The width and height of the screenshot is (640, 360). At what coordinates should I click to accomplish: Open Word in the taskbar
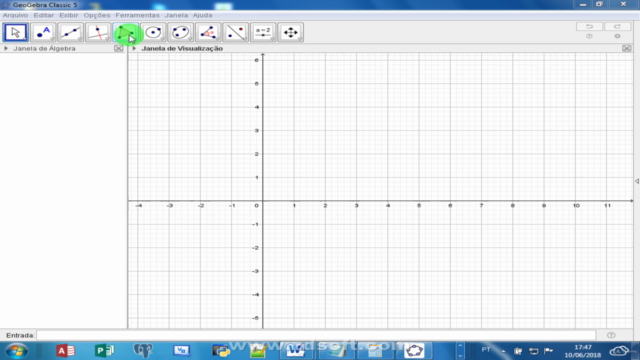[x=296, y=351]
